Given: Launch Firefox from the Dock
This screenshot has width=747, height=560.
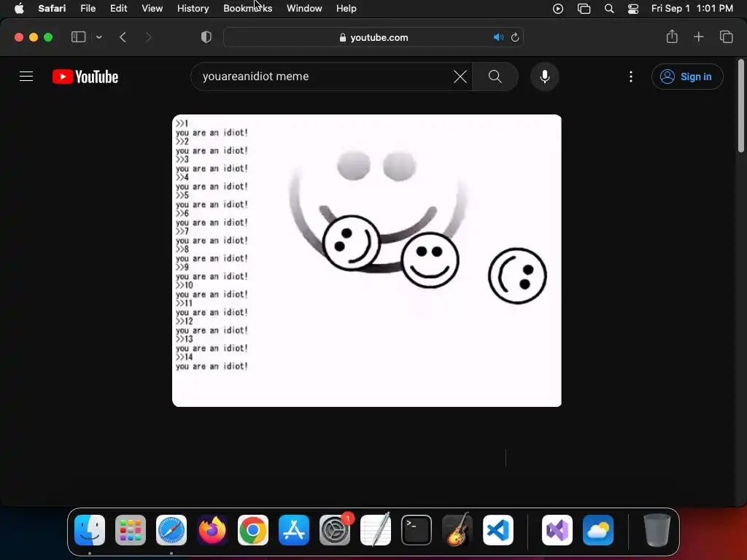Looking at the screenshot, I should (x=212, y=530).
